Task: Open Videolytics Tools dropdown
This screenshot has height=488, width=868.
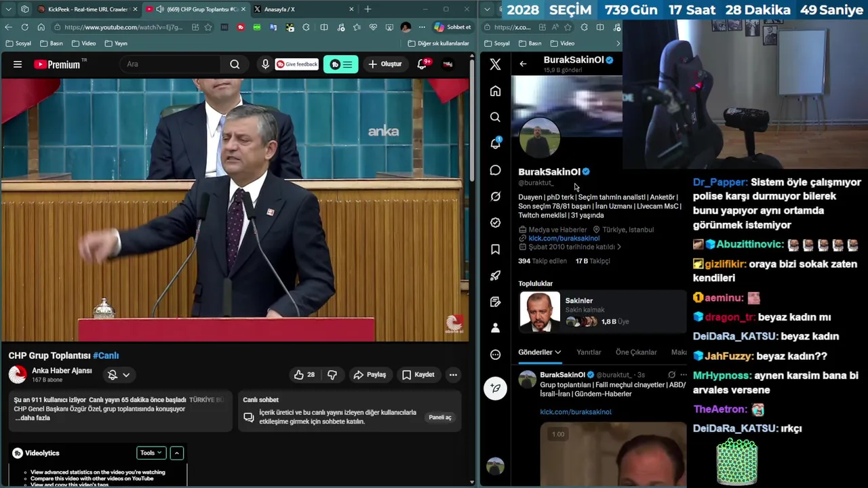Action: pyautogui.click(x=151, y=453)
